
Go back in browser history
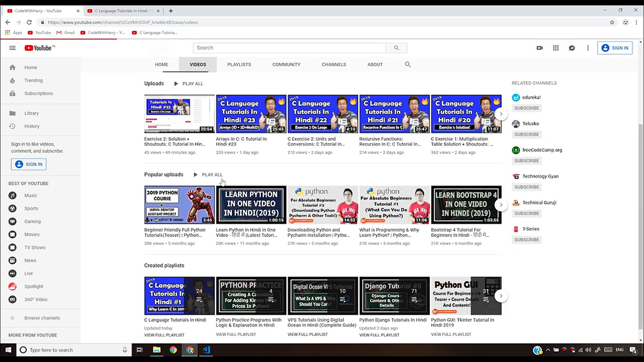(8, 22)
